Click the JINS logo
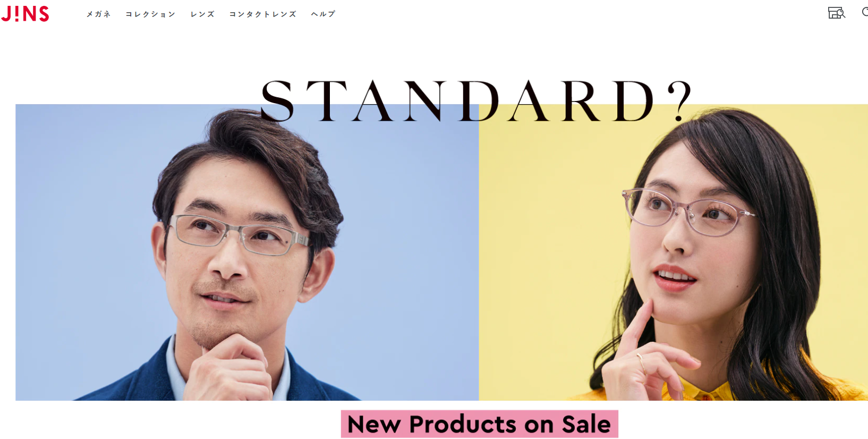The image size is (868, 439). tap(25, 14)
